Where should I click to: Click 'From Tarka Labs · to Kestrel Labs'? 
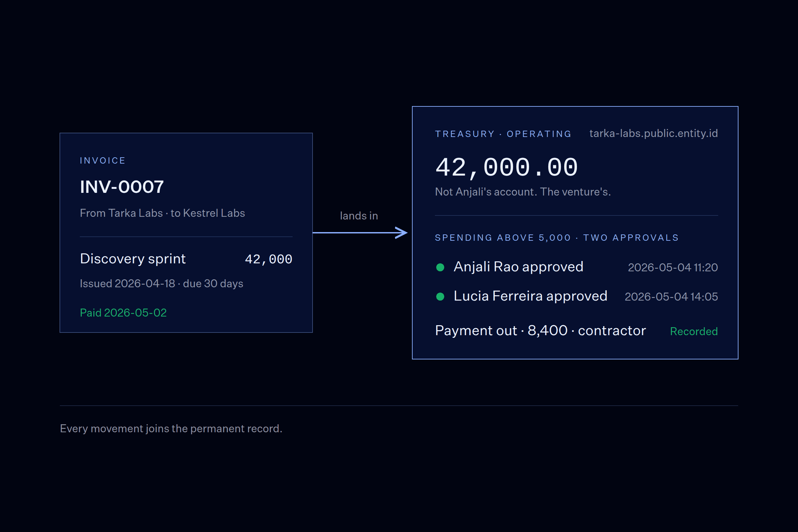(162, 213)
